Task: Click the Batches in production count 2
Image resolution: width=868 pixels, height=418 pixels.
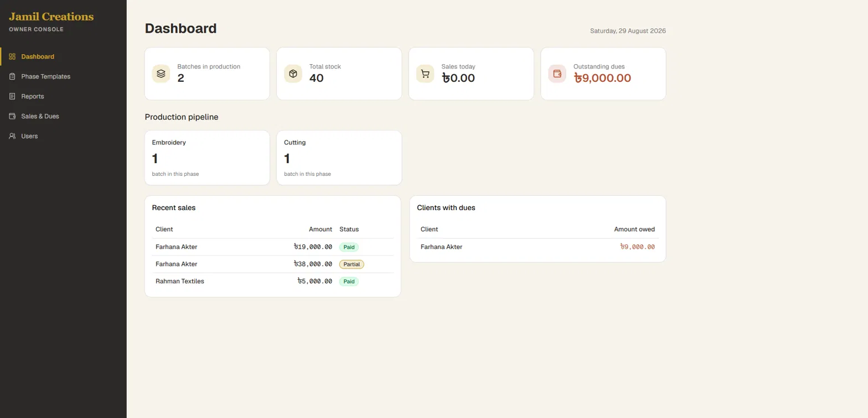Action: (180, 78)
